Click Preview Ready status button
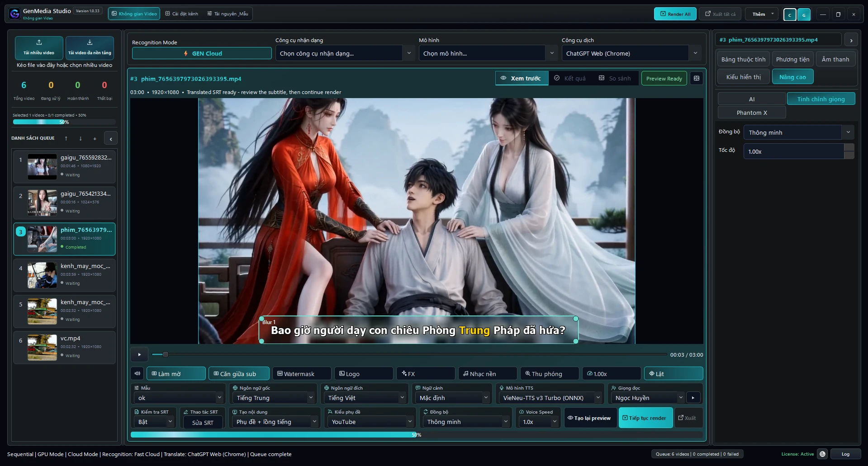Image resolution: width=868 pixels, height=466 pixels. 664,78
